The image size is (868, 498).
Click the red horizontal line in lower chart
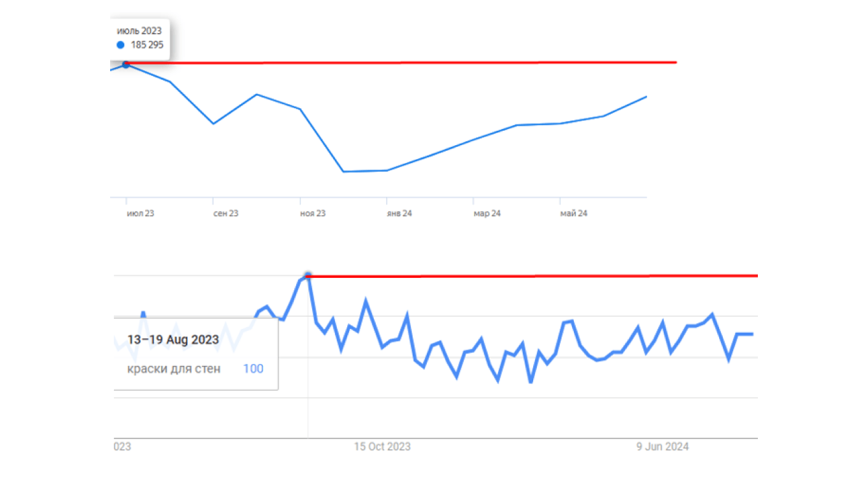coord(531,276)
